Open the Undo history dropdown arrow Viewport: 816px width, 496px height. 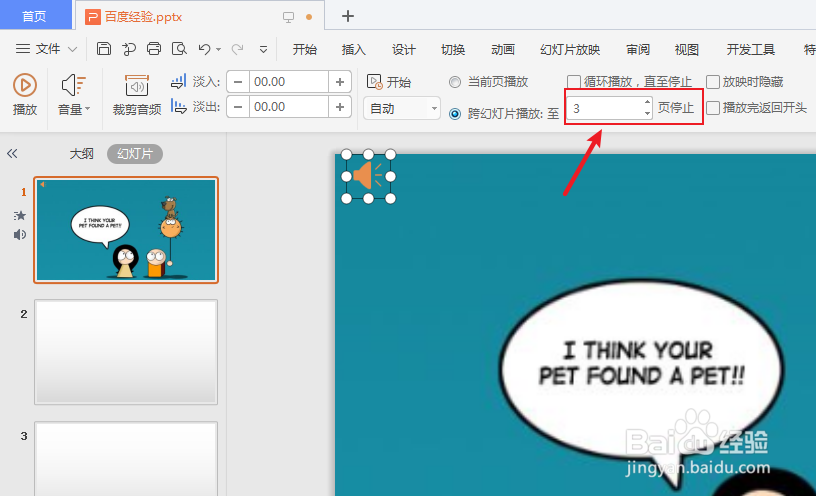[x=219, y=49]
